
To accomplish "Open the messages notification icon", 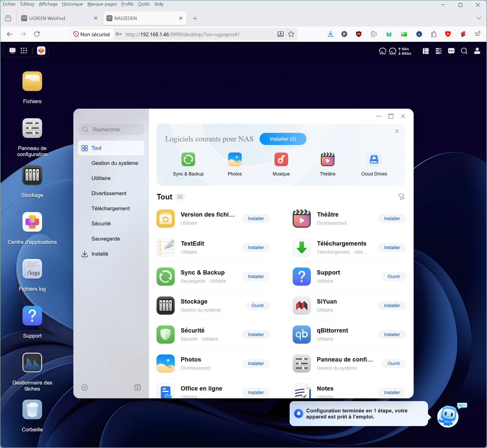I will [451, 51].
